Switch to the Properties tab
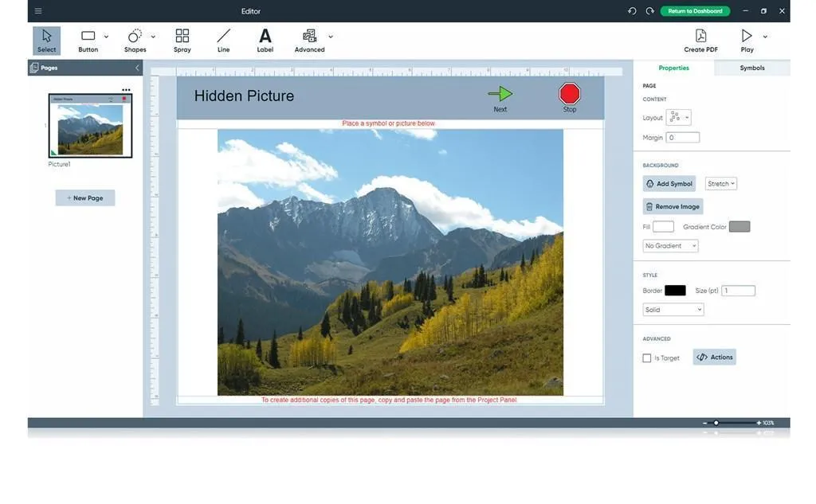 [673, 68]
